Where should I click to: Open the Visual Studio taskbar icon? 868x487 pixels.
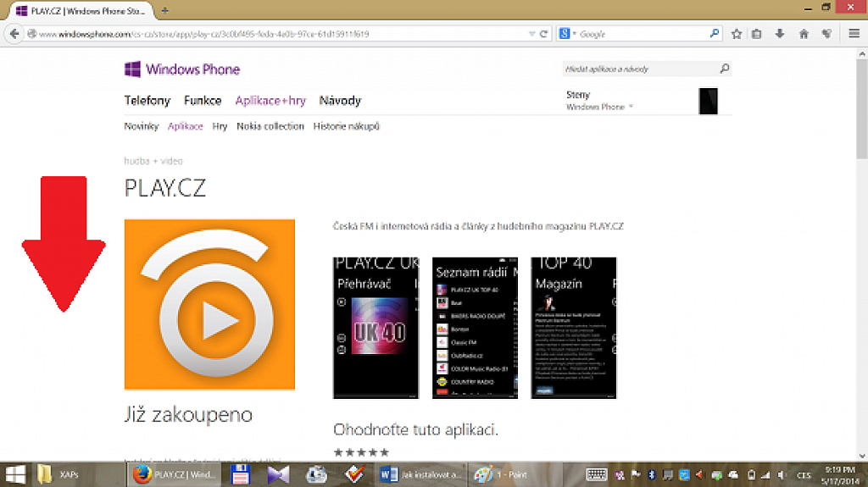click(278, 475)
